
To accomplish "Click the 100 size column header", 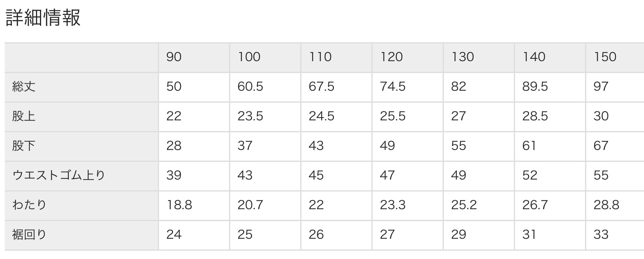I will click(x=249, y=57).
